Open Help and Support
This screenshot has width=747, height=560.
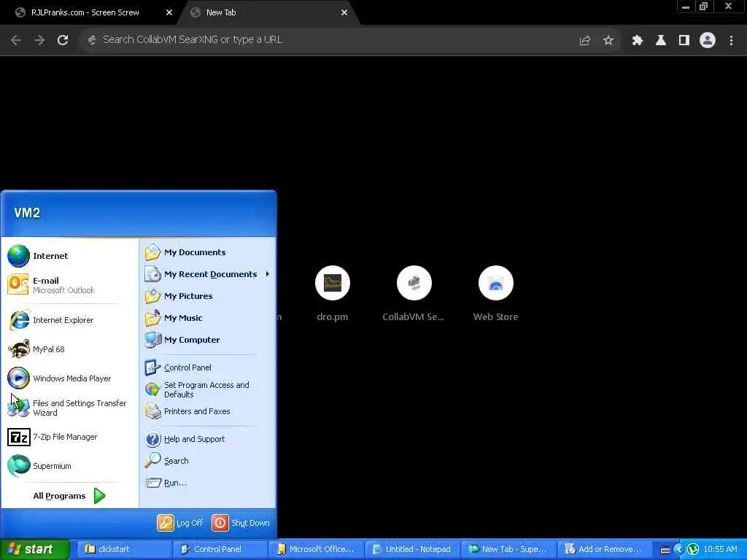pyautogui.click(x=207, y=439)
